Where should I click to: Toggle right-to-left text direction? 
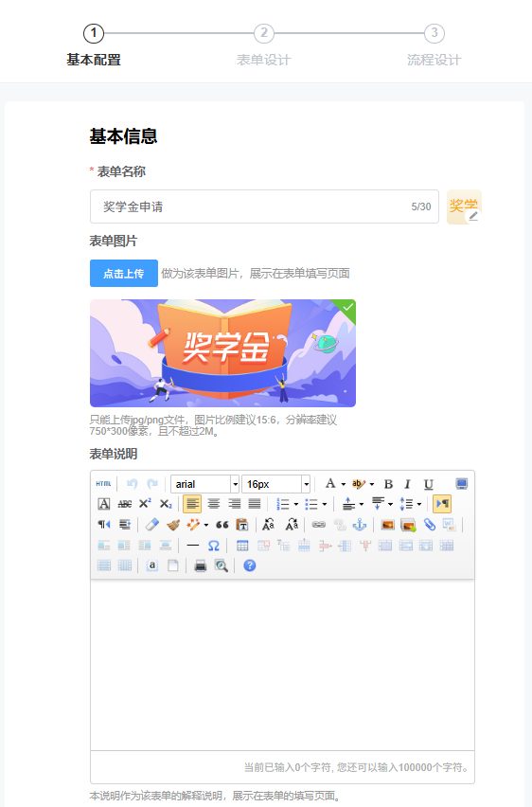pos(104,525)
